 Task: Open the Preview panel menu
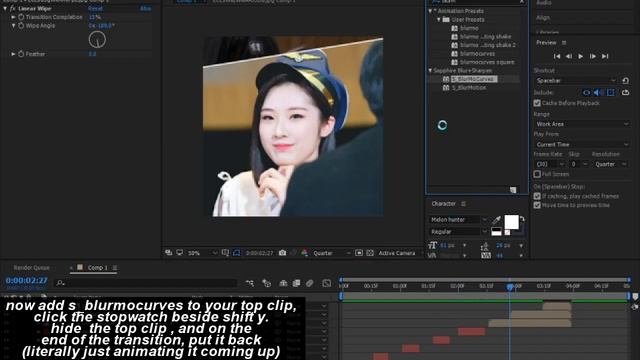[x=564, y=43]
